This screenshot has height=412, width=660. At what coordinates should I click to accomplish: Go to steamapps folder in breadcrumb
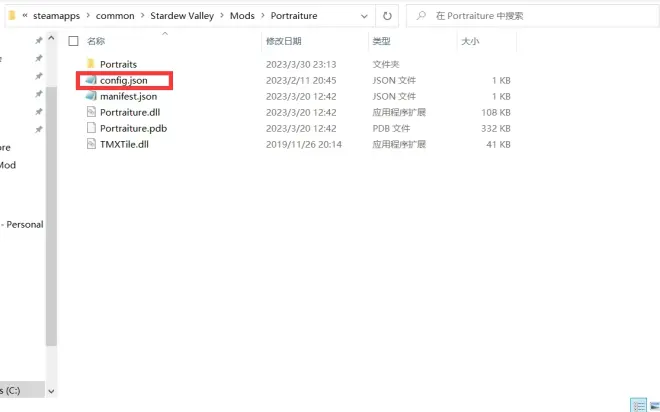[58, 16]
